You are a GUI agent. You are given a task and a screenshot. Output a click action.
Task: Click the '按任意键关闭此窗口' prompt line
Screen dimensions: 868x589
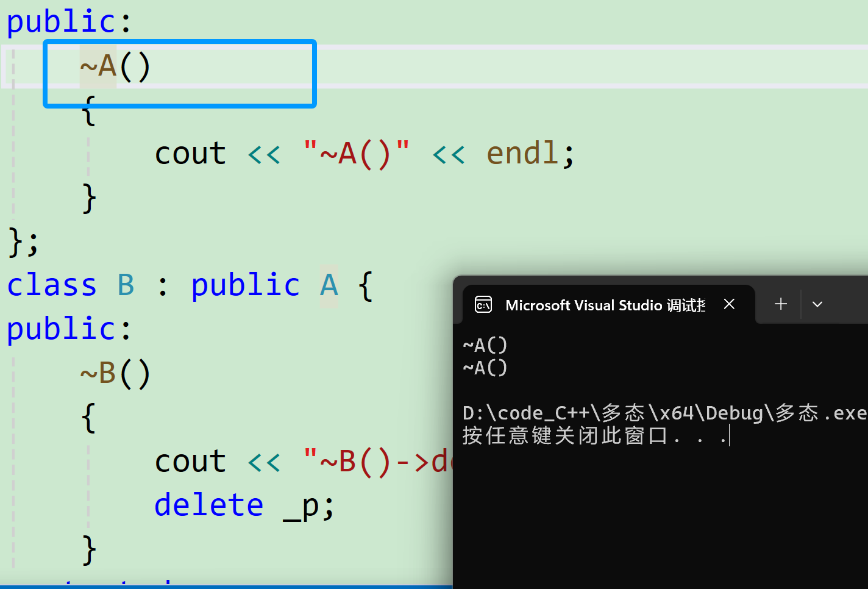(x=595, y=435)
